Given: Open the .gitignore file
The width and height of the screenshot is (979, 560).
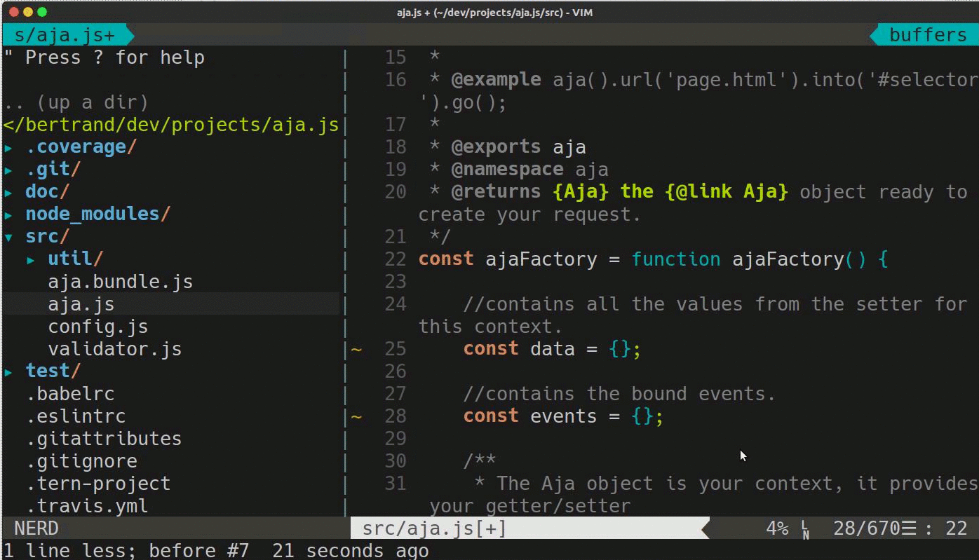Looking at the screenshot, I should (x=81, y=461).
